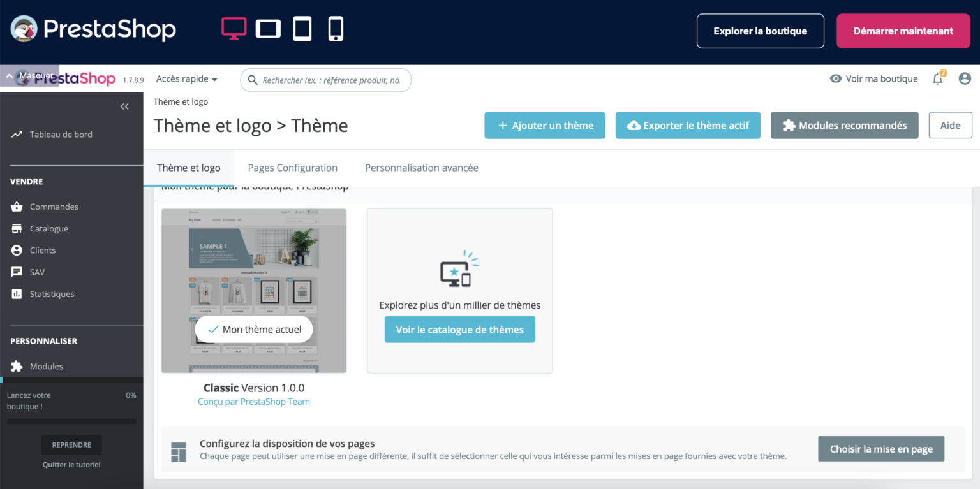Image resolution: width=980 pixels, height=489 pixels.
Task: Click Voir ma boutique eye link
Action: (x=873, y=78)
